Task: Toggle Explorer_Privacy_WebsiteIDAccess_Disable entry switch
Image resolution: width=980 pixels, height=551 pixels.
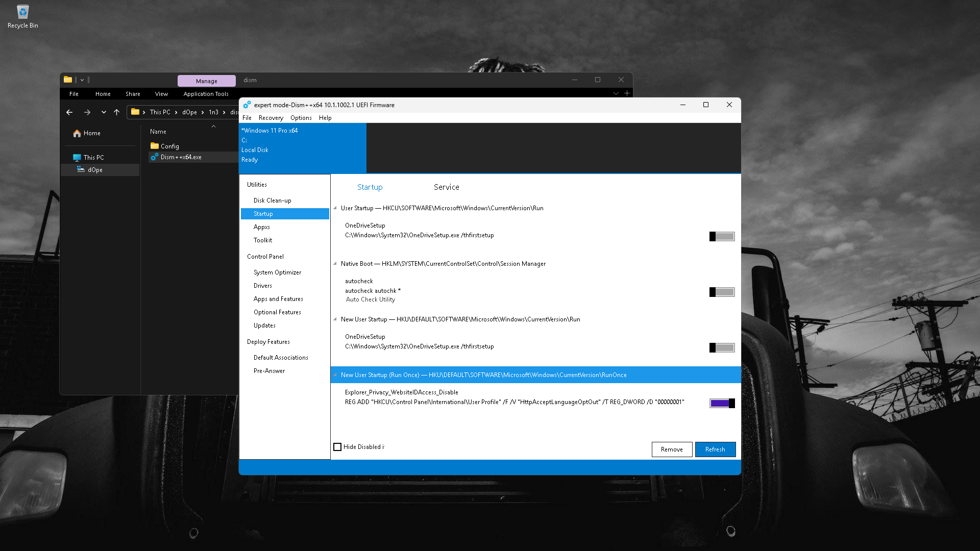Action: pyautogui.click(x=722, y=403)
